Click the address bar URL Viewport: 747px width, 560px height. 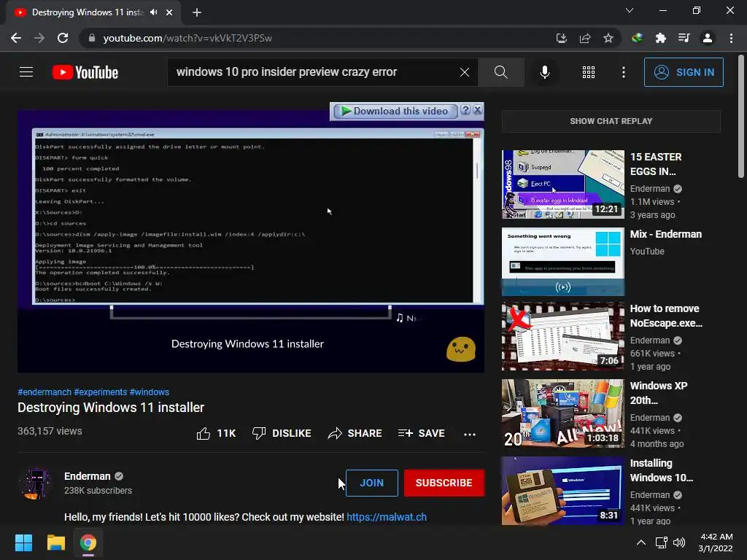tap(187, 38)
